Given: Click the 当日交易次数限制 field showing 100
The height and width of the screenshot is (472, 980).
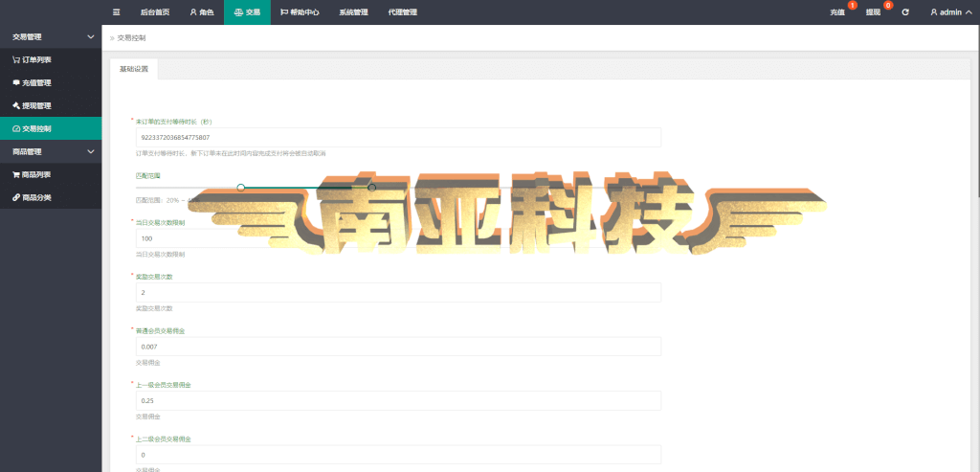Looking at the screenshot, I should [398, 238].
